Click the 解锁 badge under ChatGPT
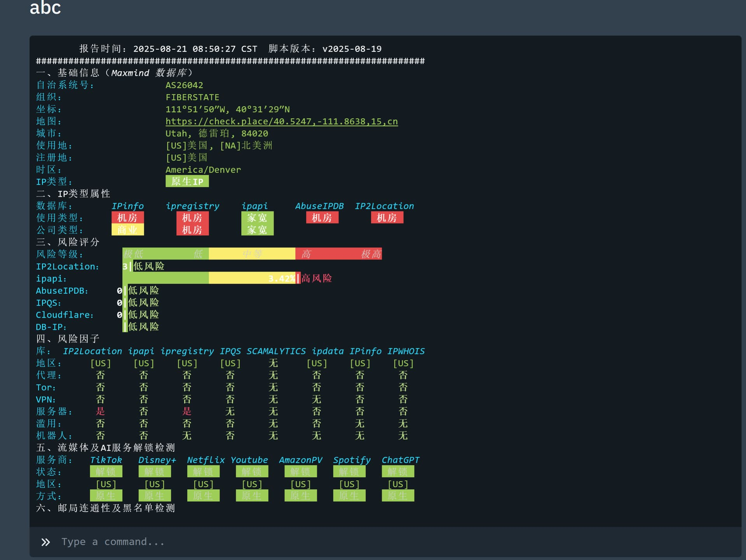Viewport: 746px width, 560px height. coord(397,472)
